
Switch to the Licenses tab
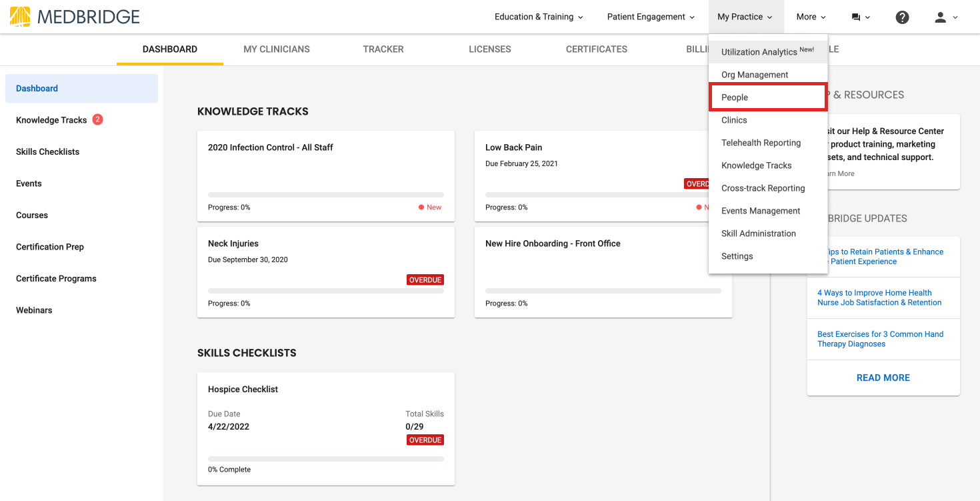pos(489,49)
